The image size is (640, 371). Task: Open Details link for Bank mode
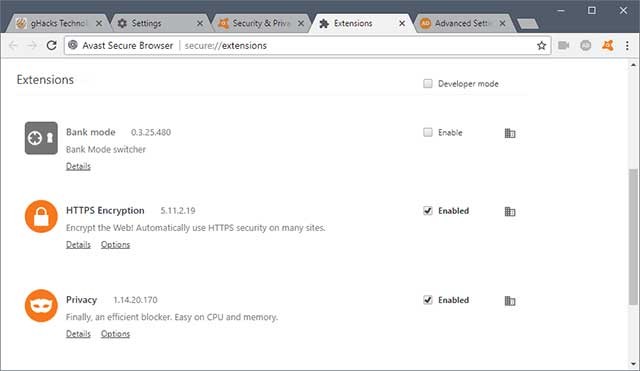click(x=78, y=166)
